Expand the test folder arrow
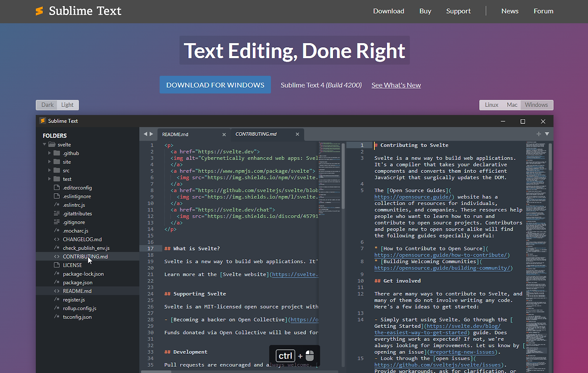 (50, 179)
